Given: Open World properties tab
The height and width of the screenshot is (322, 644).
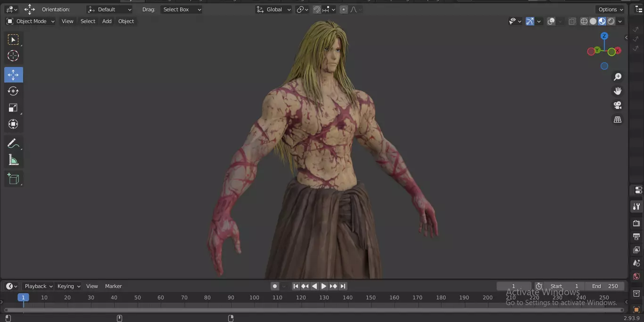Looking at the screenshot, I should tap(636, 276).
